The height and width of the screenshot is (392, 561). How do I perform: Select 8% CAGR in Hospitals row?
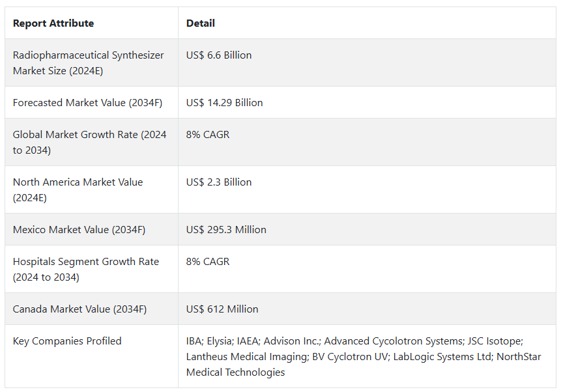pyautogui.click(x=208, y=262)
